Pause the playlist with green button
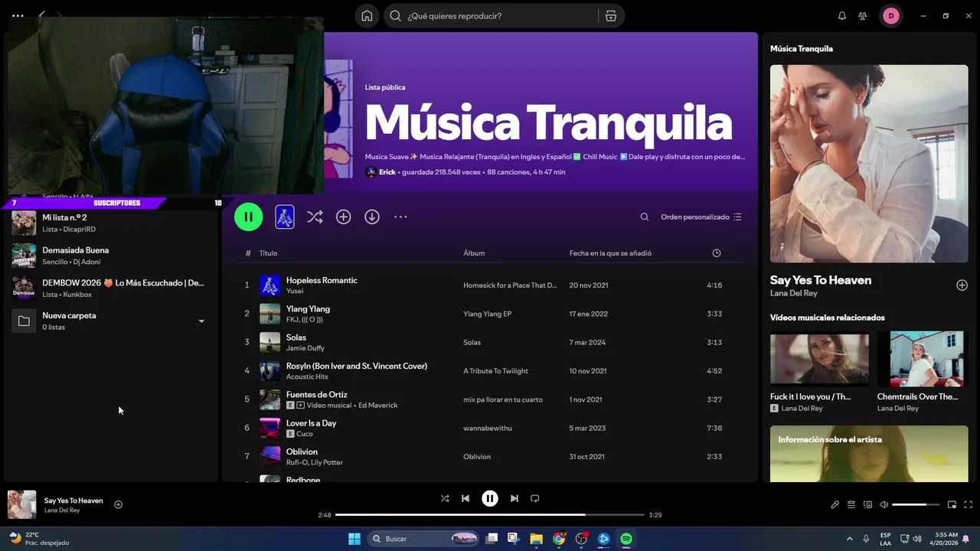This screenshot has height=551, width=980. (248, 217)
